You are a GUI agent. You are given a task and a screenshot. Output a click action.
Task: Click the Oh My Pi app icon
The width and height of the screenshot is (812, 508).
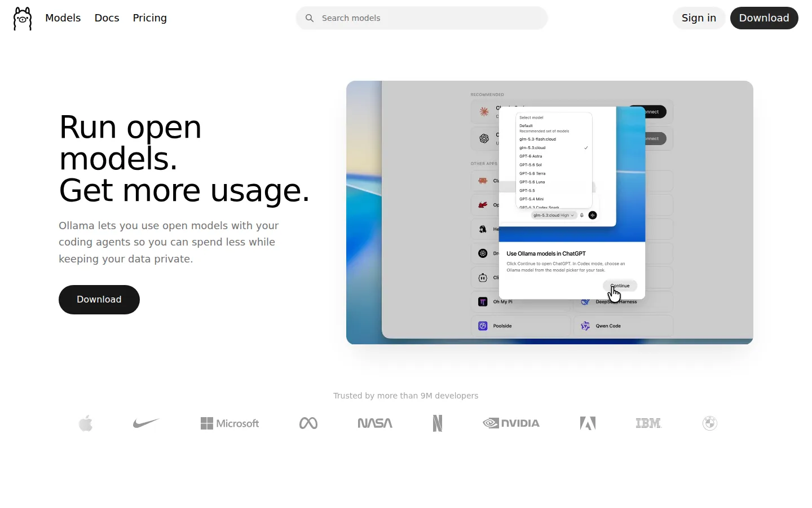coord(483,301)
